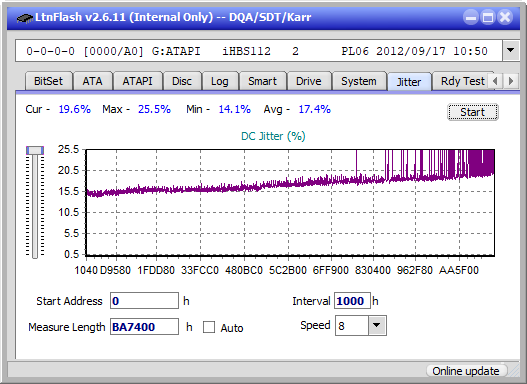Screen dimensions: 527x384
Task: Open the Rdy Test tab
Action: pos(462,81)
